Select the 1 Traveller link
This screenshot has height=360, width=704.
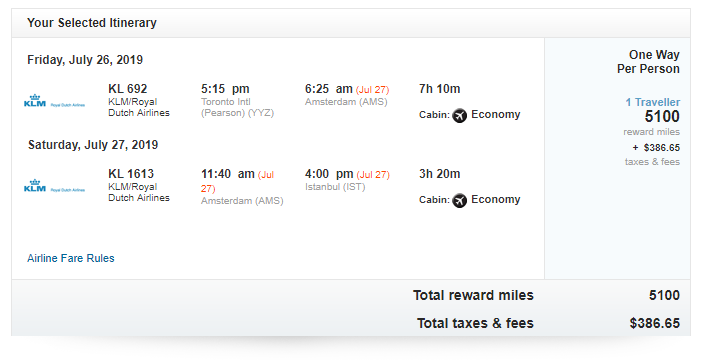653,102
